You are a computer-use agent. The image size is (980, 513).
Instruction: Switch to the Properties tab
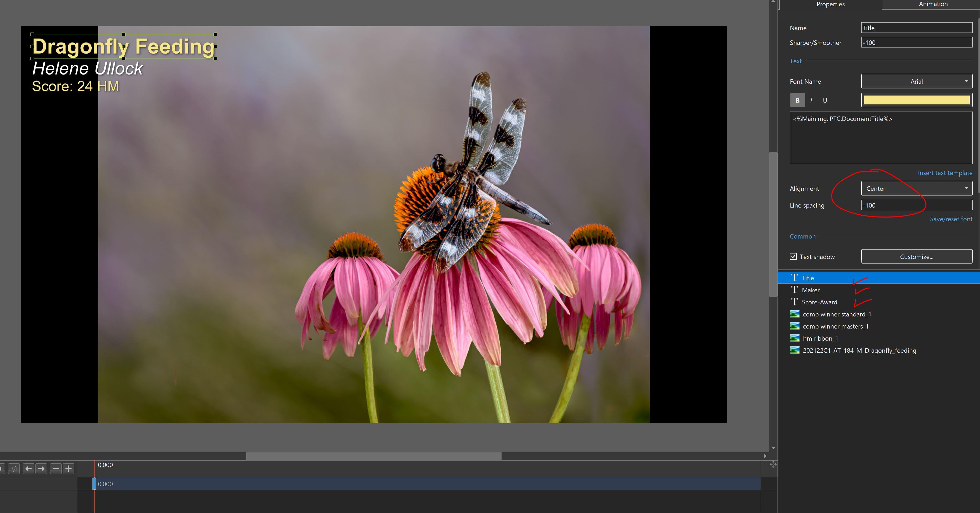coord(830,4)
